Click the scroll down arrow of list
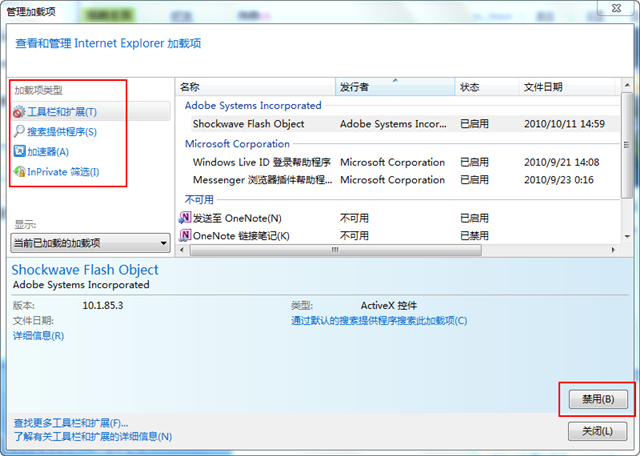The width and height of the screenshot is (640, 456). (x=627, y=237)
